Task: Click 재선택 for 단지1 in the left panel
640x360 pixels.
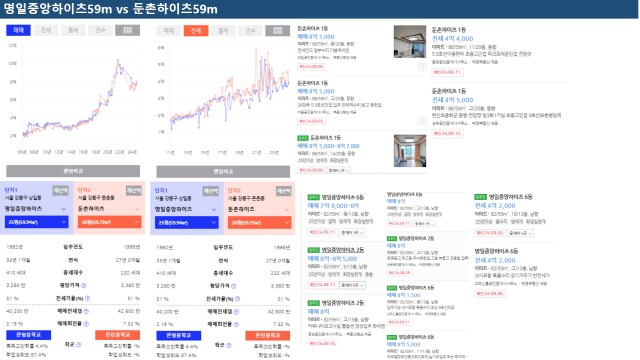Action: (60, 191)
